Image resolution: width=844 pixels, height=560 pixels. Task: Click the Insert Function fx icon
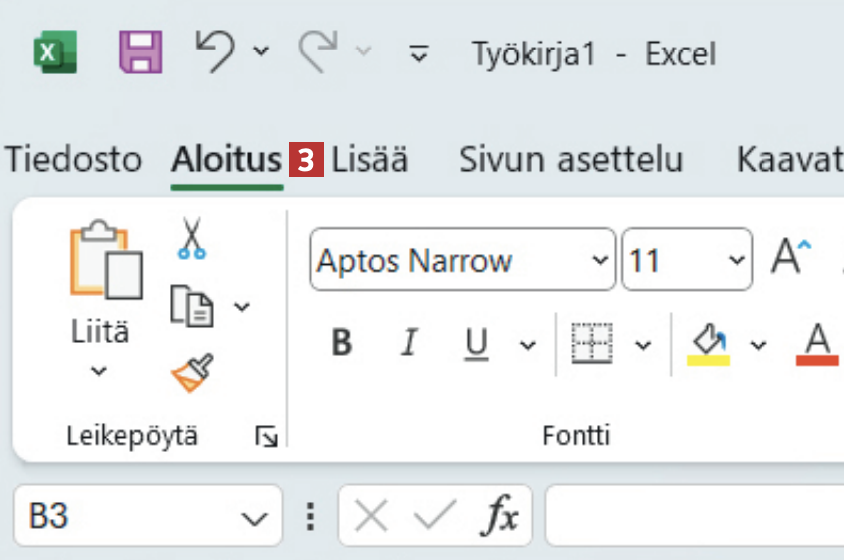pos(500,517)
